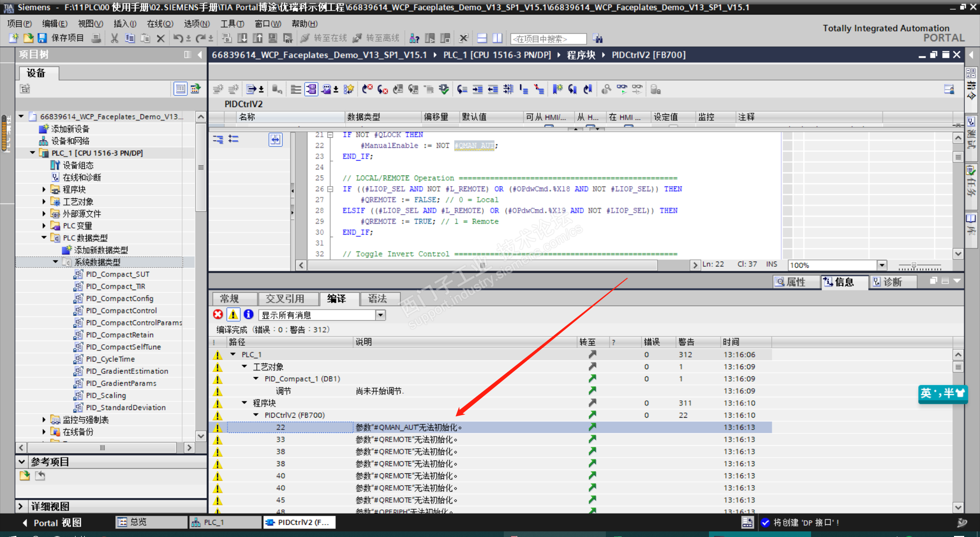Toggle the favorites display in editor toolbar
Screen dimensions: 980x537
point(349,89)
